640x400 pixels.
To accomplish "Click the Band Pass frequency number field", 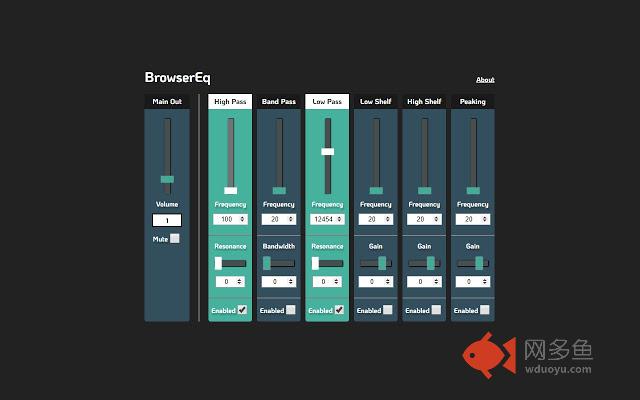I will click(279, 219).
